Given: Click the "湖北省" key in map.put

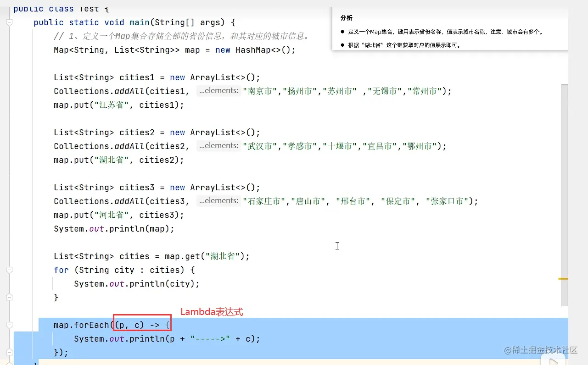Looking at the screenshot, I should point(112,160).
